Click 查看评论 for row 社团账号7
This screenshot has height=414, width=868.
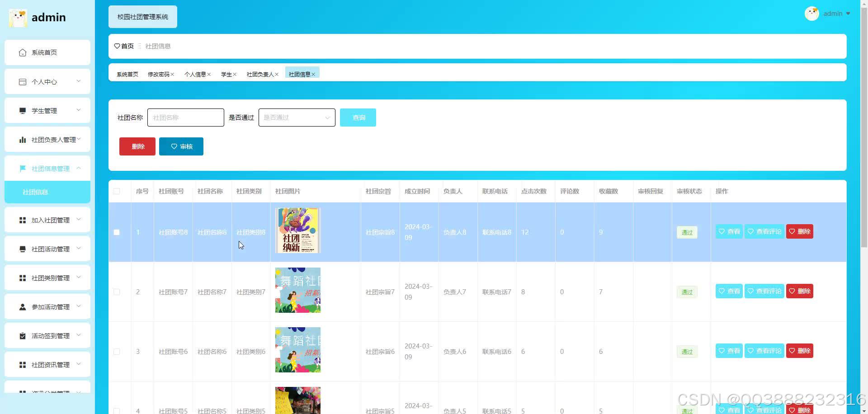click(x=764, y=291)
